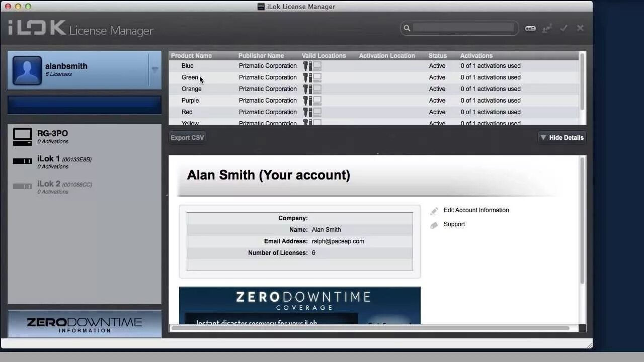
Task: Click the Edit Account Information pencil icon
Action: (x=434, y=211)
